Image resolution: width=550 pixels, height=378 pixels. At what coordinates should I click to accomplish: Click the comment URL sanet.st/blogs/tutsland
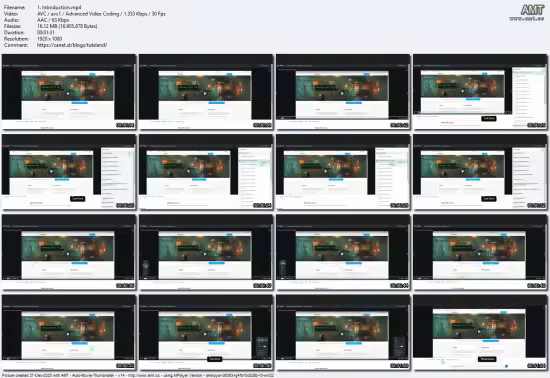click(x=72, y=45)
